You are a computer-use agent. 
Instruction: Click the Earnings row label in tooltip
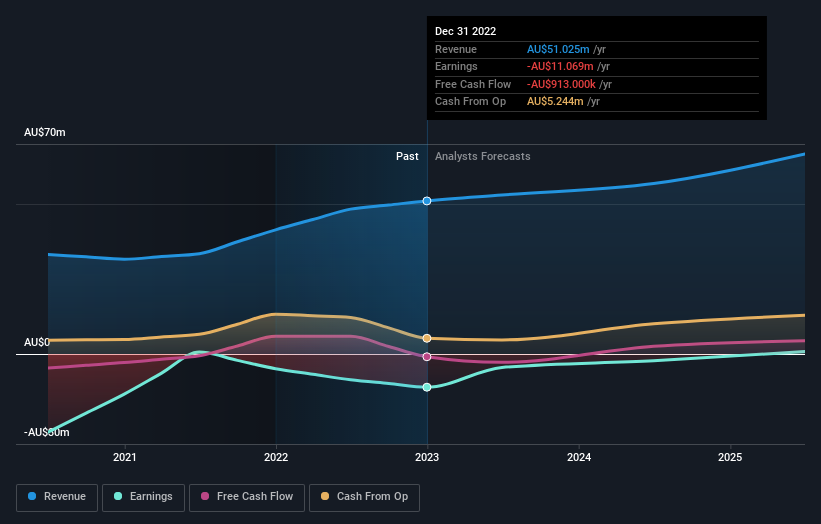click(456, 66)
